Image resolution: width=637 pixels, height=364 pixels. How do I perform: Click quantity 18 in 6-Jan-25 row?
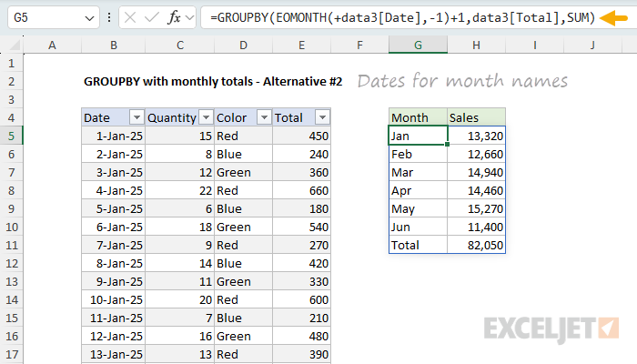(180, 227)
